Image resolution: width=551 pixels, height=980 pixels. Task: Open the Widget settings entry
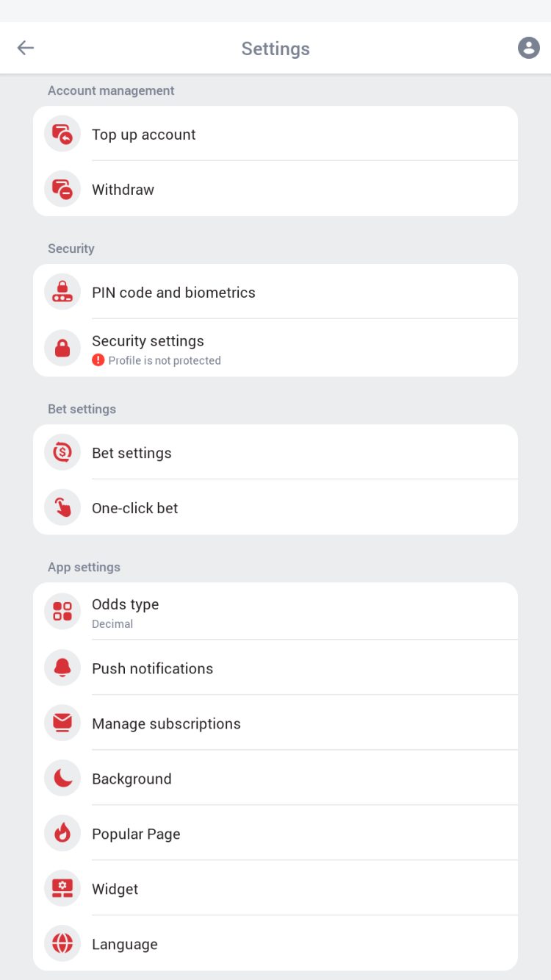[x=115, y=890]
